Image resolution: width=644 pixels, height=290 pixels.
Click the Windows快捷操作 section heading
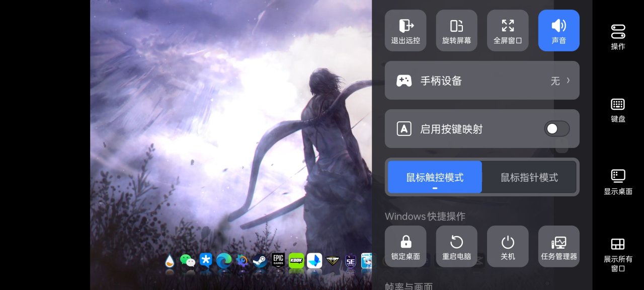tap(425, 216)
